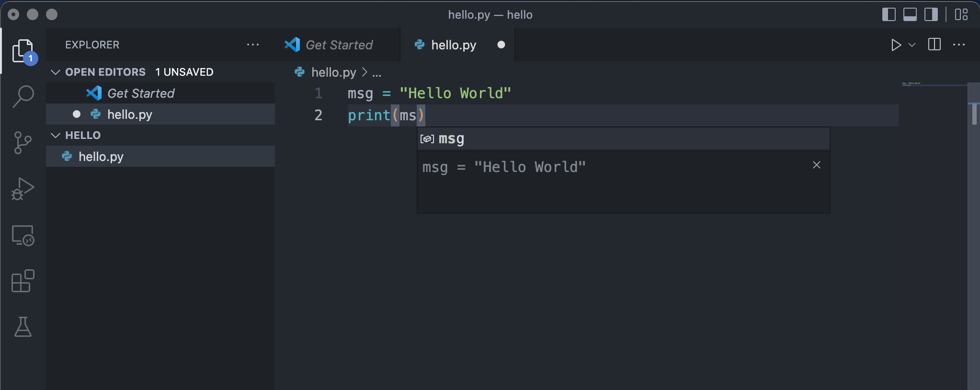Toggle the bottom panel
The image size is (980, 390).
tap(910, 14)
